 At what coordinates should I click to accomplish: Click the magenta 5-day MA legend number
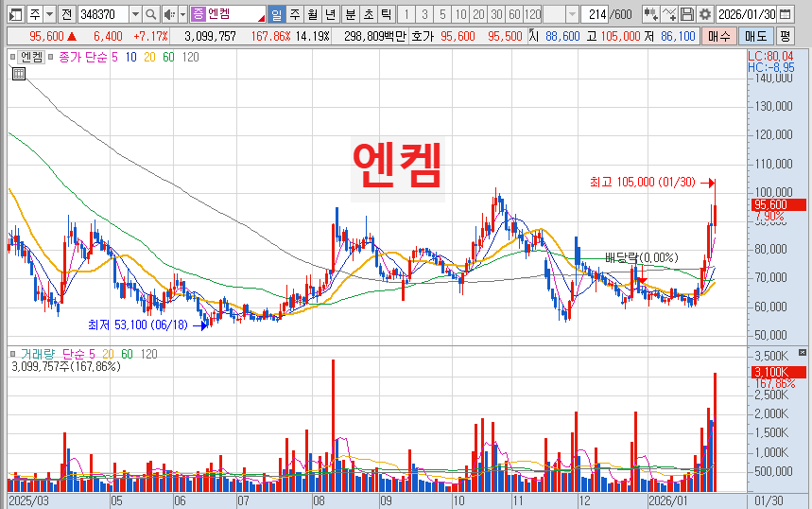pyautogui.click(x=114, y=57)
